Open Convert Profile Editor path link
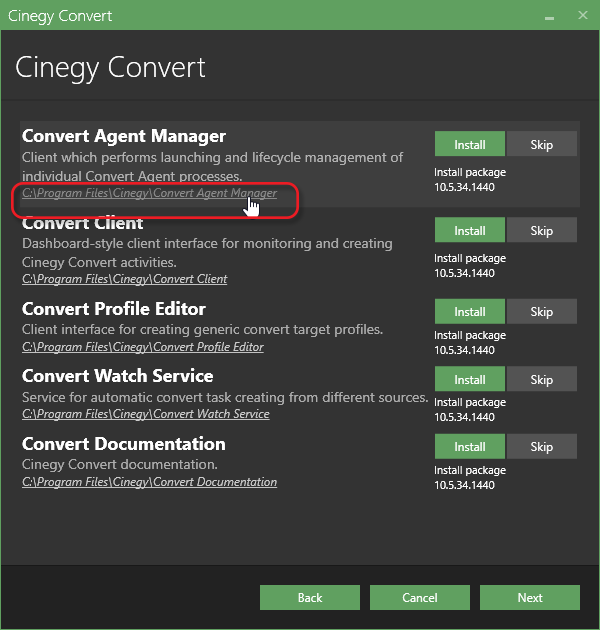The width and height of the screenshot is (600, 630). [x=143, y=347]
